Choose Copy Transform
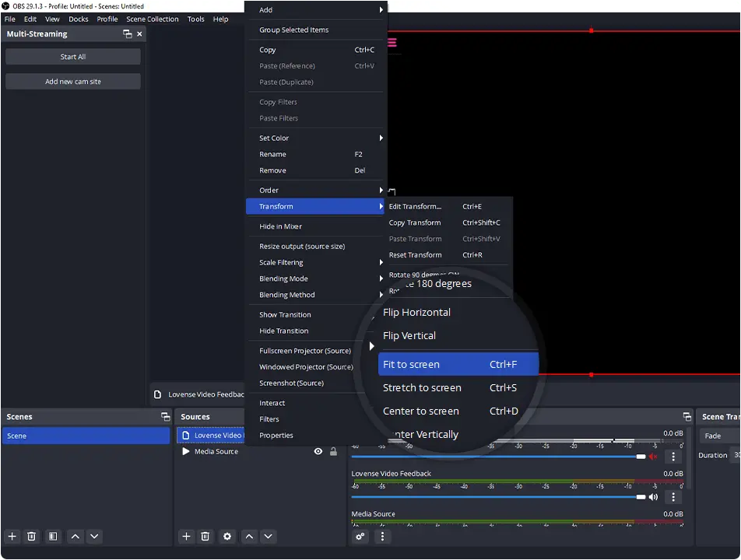This screenshot has width=741, height=560. click(x=448, y=222)
